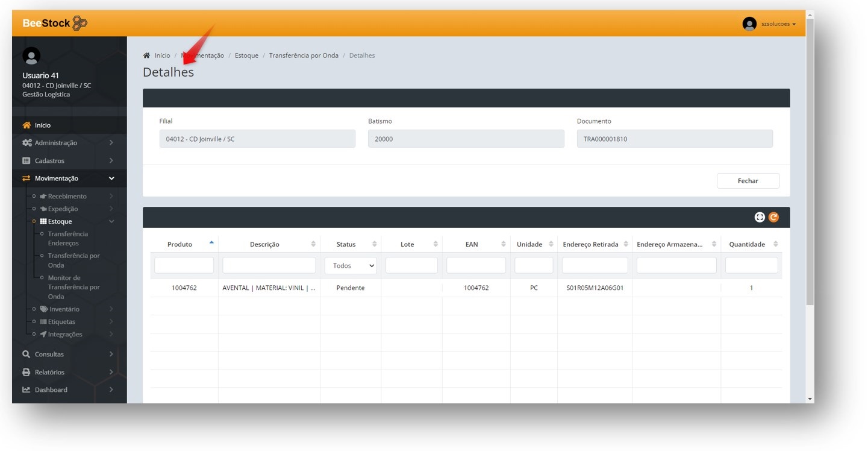Viewport: 868px width, 451px height.
Task: Click the Relatórios printer icon
Action: click(27, 372)
